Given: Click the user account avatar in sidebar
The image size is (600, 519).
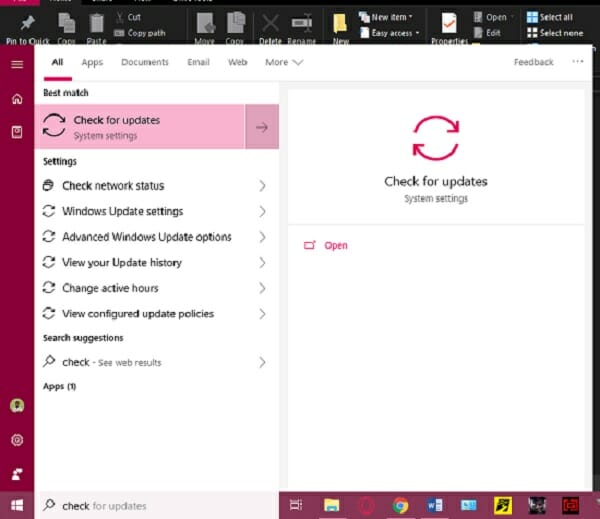Looking at the screenshot, I should (17, 405).
